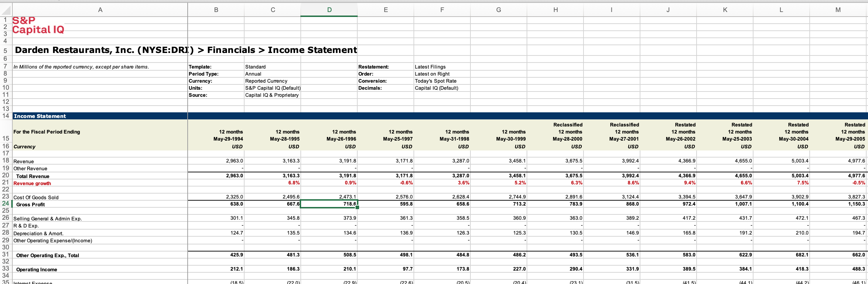Click row 24 header number

pyautogui.click(x=6, y=203)
